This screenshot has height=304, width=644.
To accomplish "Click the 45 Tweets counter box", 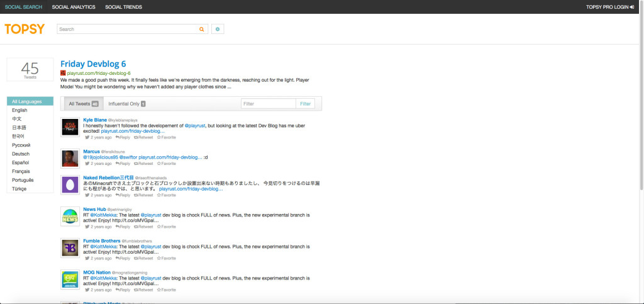I will 30,69.
